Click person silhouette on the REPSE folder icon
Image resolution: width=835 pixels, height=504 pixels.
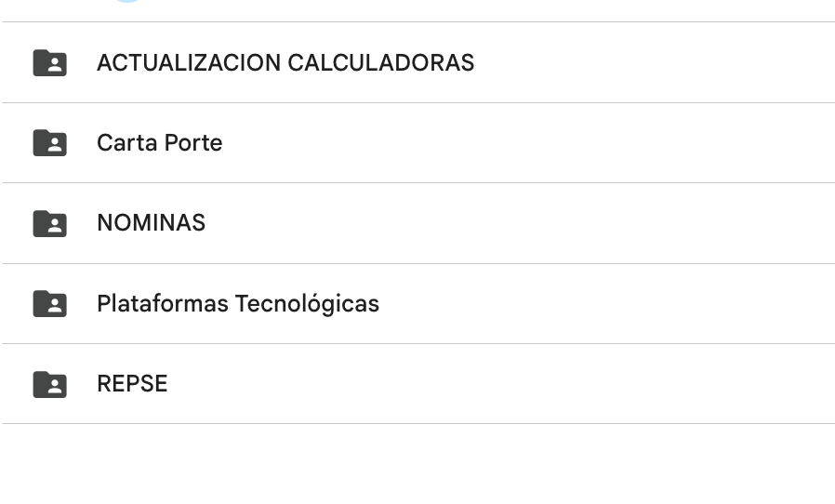point(55,387)
